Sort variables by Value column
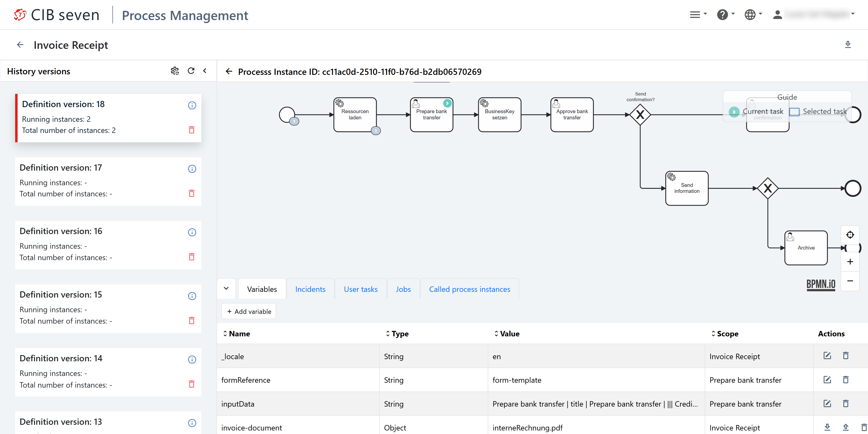The height and width of the screenshot is (434, 868). point(507,334)
